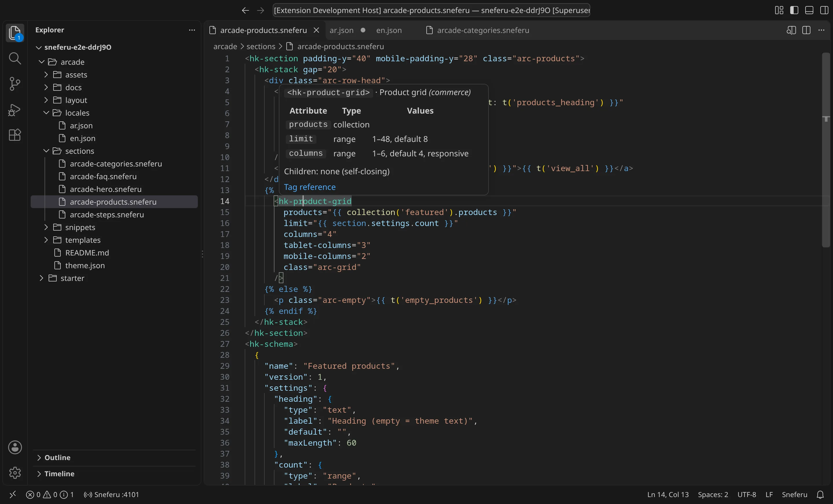The image size is (833, 504).
Task: Toggle the secondary side bar visibility
Action: coord(824,10)
